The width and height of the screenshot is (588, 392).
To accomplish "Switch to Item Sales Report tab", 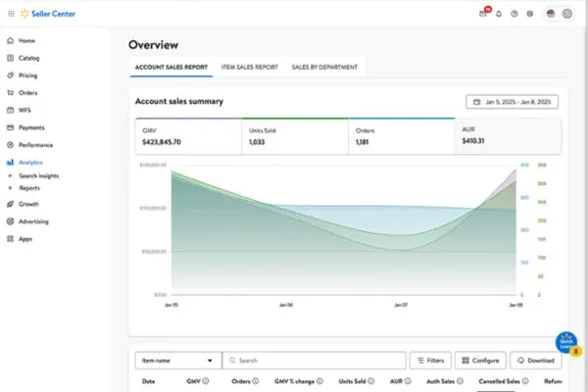I will (249, 68).
